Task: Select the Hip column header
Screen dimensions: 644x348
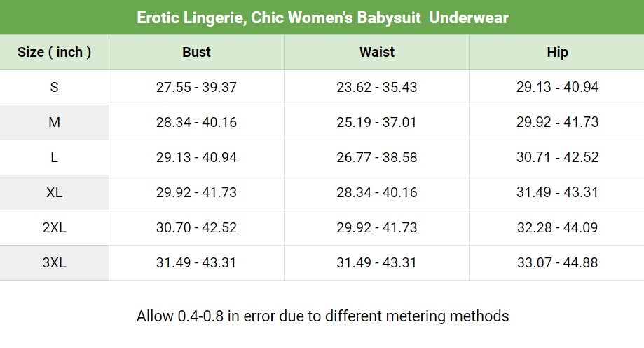Action: 557,53
